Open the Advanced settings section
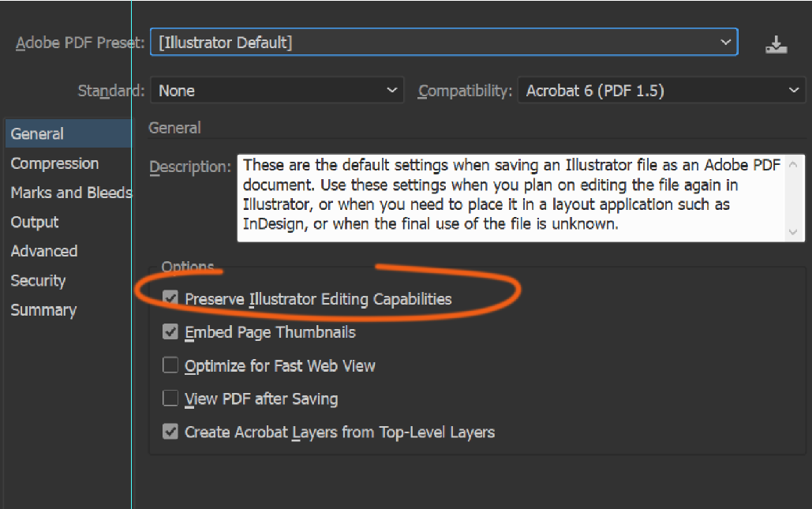 [44, 251]
